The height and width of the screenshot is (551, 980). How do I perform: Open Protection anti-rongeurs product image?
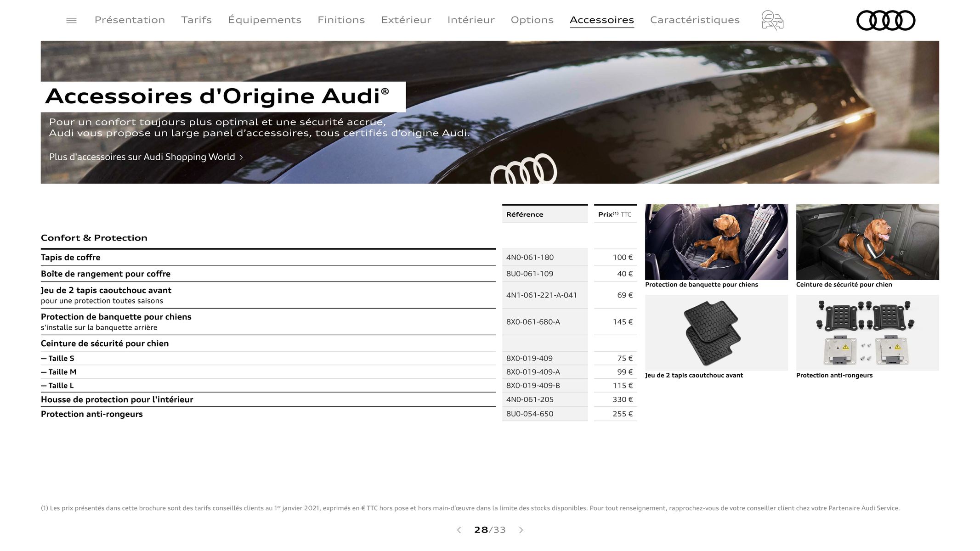pyautogui.click(x=867, y=333)
